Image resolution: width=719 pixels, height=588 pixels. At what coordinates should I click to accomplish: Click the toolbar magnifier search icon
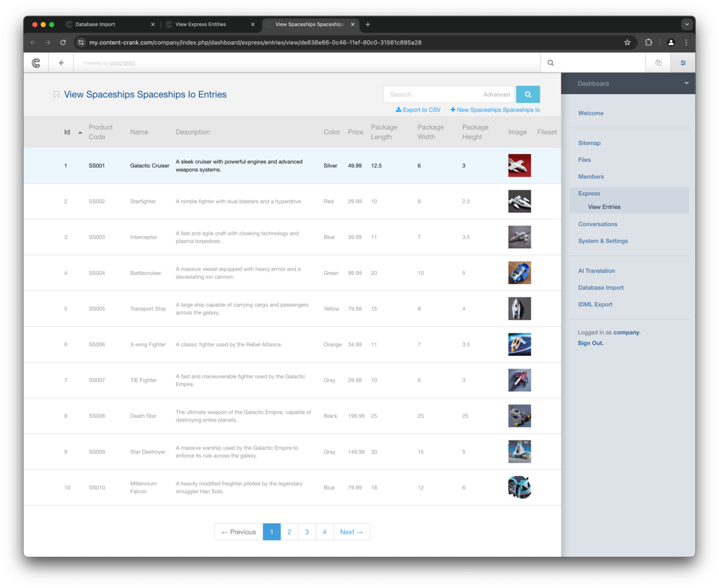point(551,62)
